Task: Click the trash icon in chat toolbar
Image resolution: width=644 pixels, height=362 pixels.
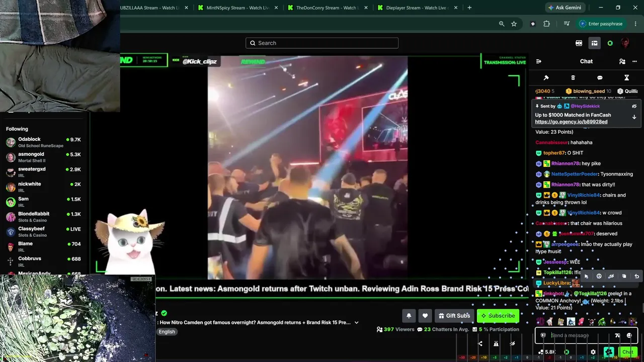Action: click(573, 78)
